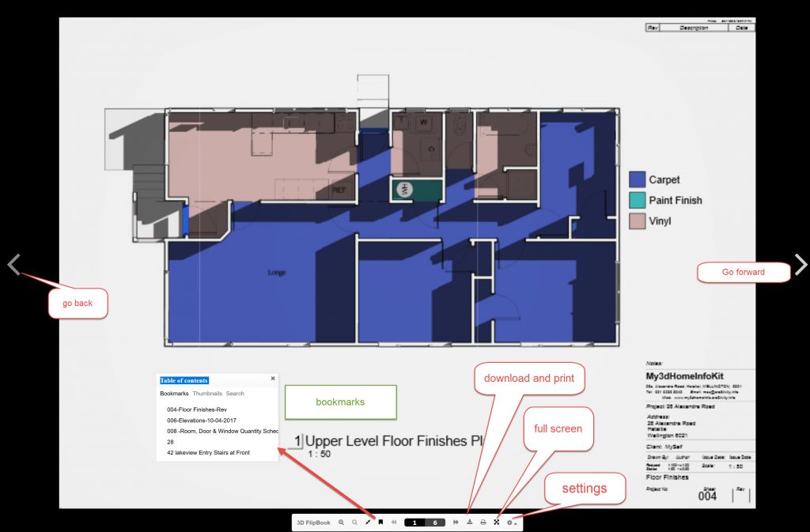Close the Table of contents panel
Screen dimensions: 810x532
(x=273, y=379)
